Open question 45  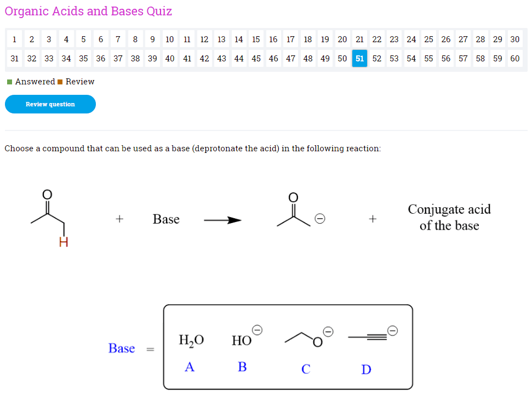(x=256, y=59)
